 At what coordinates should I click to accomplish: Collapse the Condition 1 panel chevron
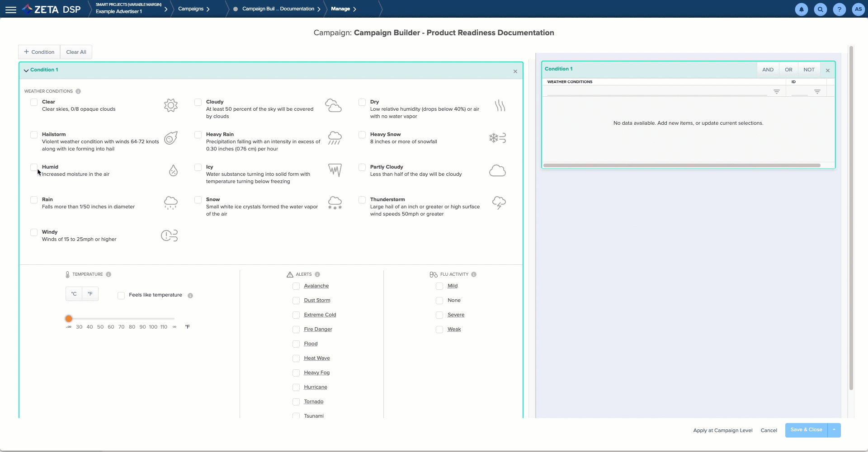pos(26,71)
